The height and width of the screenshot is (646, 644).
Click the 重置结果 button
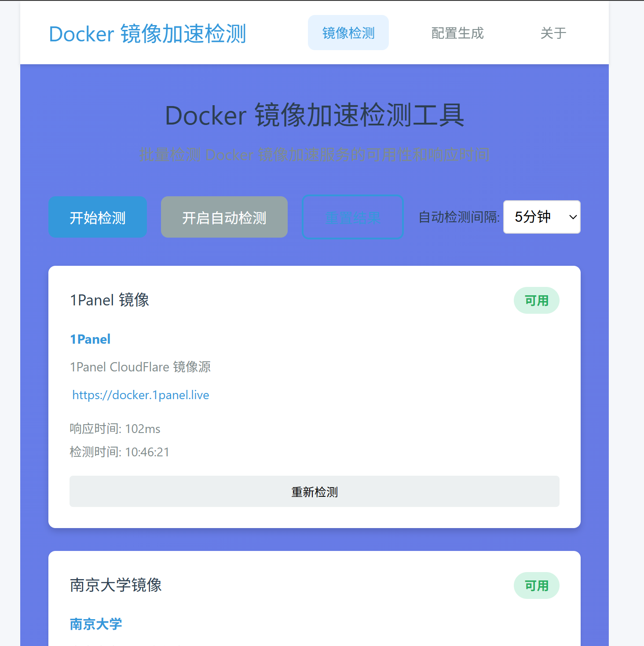click(x=352, y=217)
